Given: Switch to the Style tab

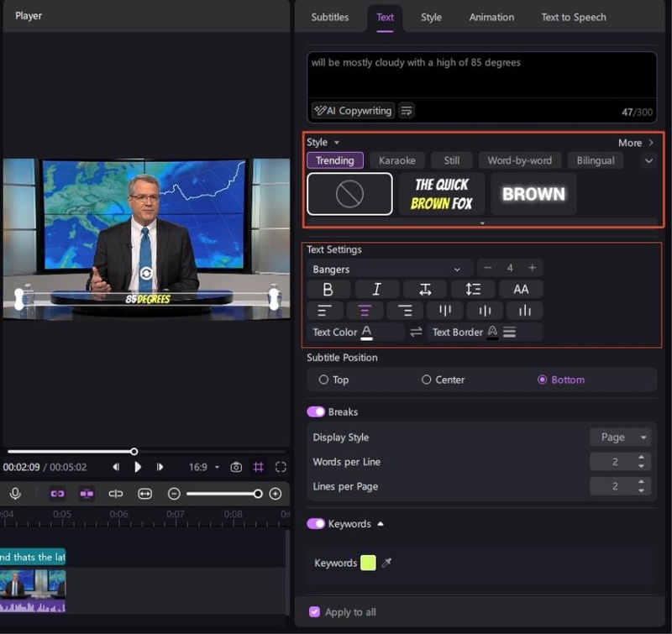Looking at the screenshot, I should (x=431, y=17).
